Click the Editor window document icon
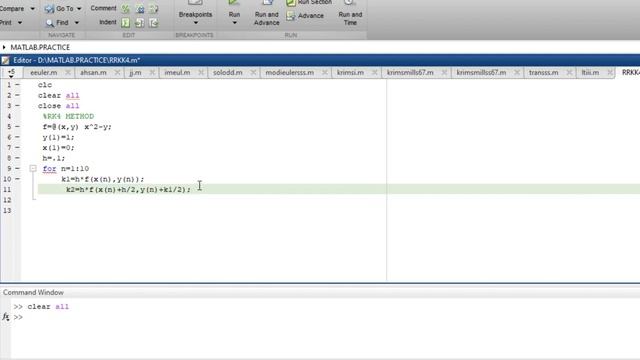 [5, 60]
